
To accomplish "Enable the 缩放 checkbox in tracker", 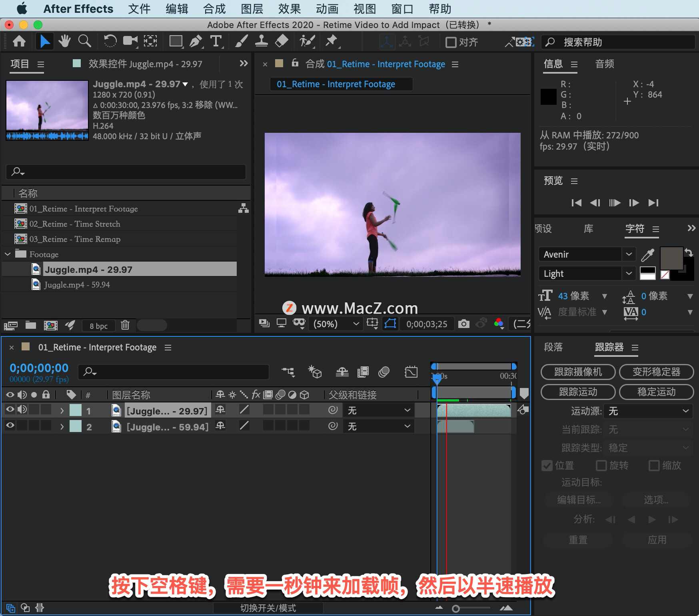I will (654, 466).
